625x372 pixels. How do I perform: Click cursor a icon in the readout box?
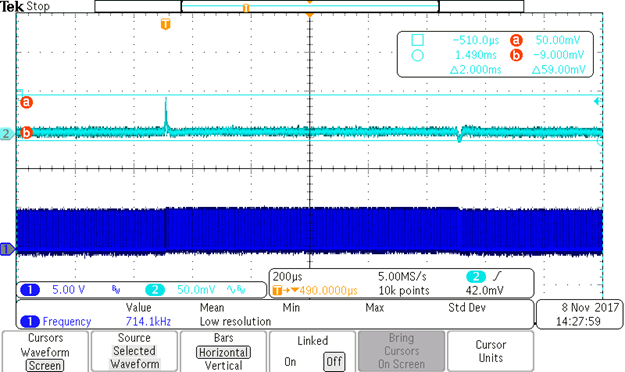click(x=516, y=40)
